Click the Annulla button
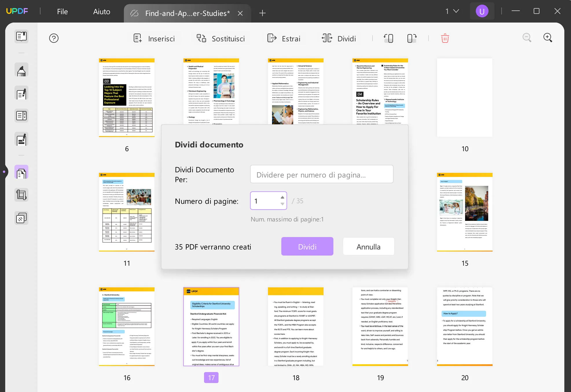571x392 pixels. [x=368, y=246]
